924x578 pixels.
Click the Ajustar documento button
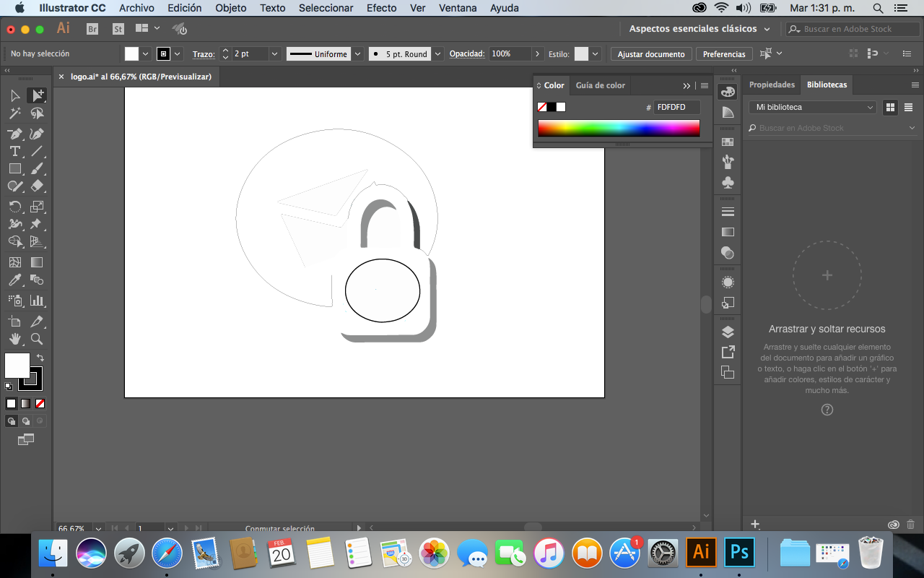tap(651, 54)
